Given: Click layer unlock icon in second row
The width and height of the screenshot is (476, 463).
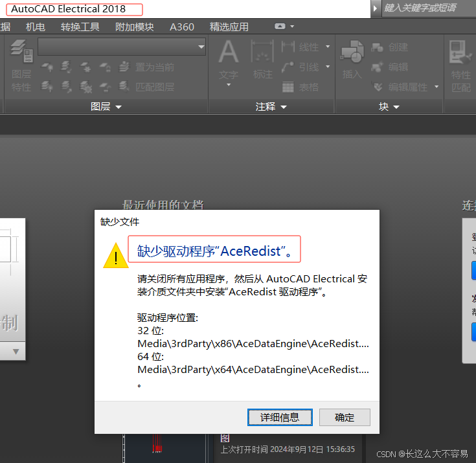Looking at the screenshot, I should click(x=106, y=87).
